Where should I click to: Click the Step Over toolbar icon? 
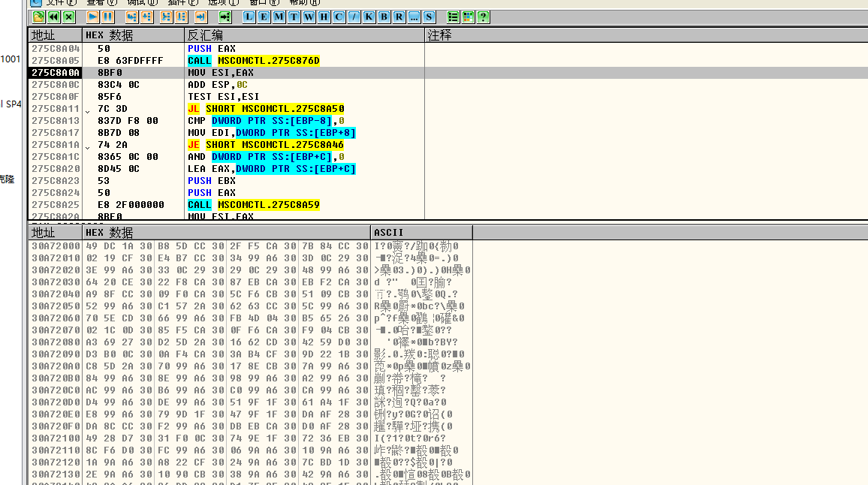pyautogui.click(x=146, y=17)
